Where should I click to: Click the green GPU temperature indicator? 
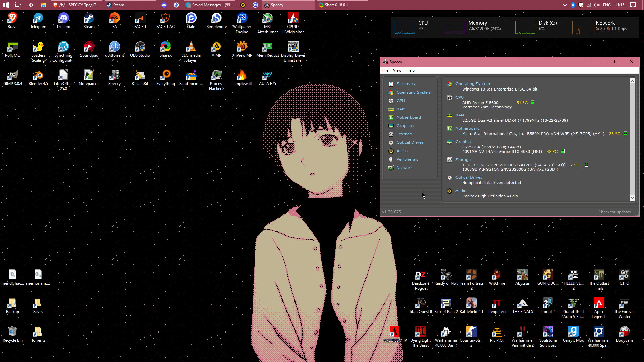pos(563,152)
